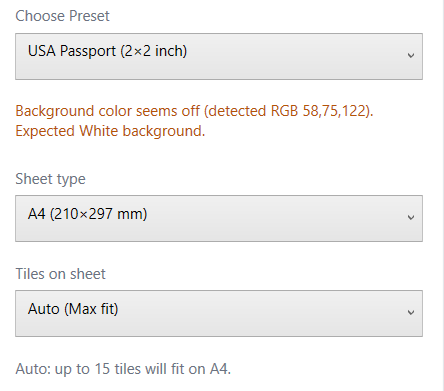Click the 'Choose Preset' label
444x391 pixels.
coord(62,16)
